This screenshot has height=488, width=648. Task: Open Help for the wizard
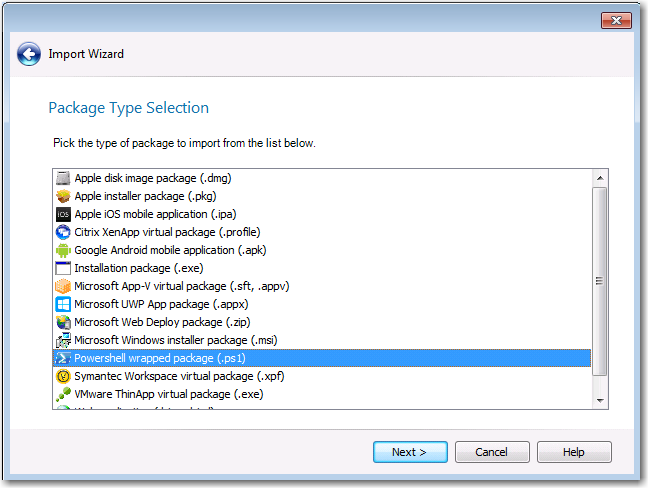point(574,452)
